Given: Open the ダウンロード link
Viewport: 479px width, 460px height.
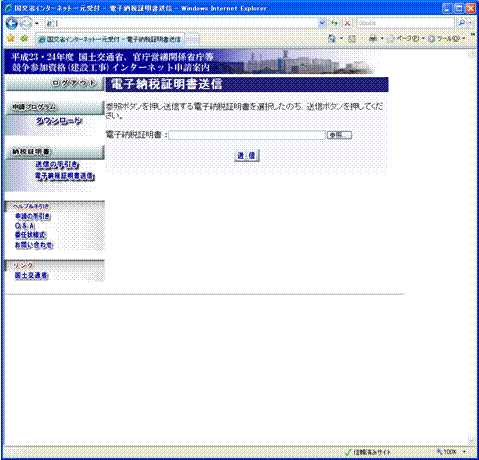Looking at the screenshot, I should pyautogui.click(x=59, y=121).
